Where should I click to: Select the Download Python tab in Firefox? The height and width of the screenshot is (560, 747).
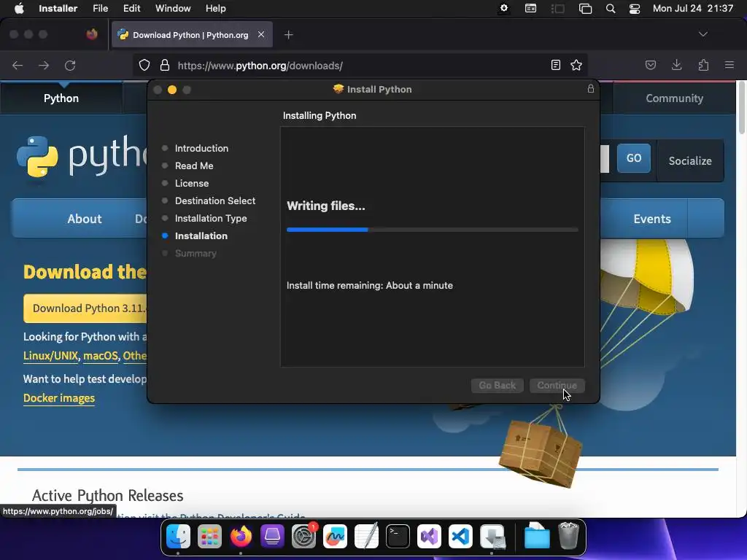tap(192, 35)
